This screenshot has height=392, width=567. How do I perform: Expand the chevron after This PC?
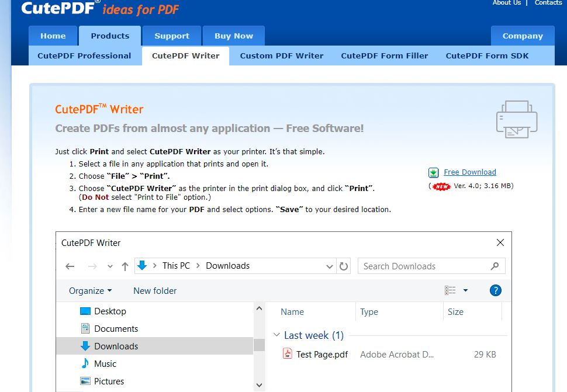(198, 266)
